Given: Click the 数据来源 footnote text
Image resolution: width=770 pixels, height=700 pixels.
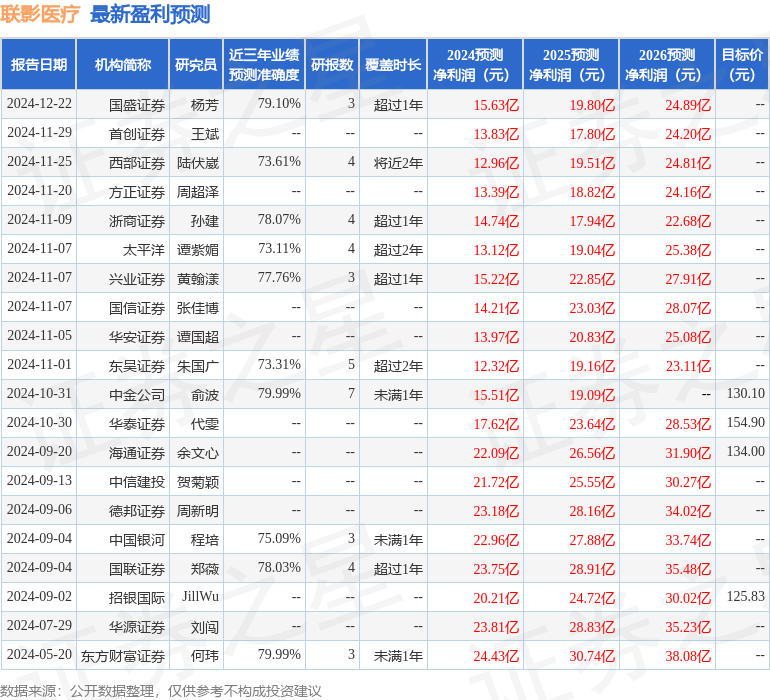Looking at the screenshot, I should 161,691.
